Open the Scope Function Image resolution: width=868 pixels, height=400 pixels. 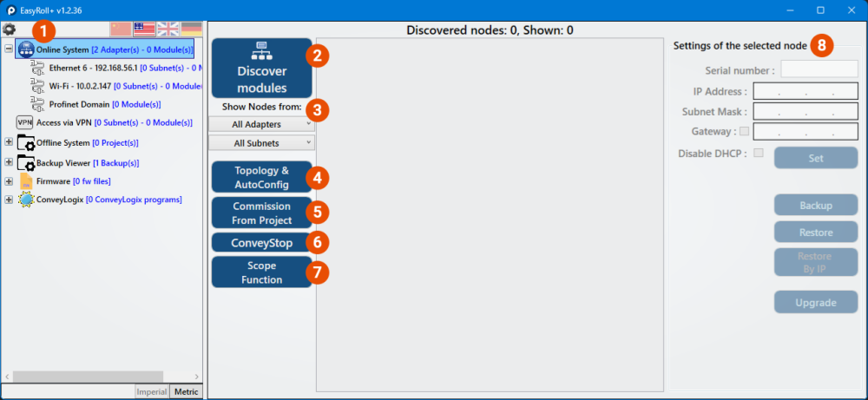262,272
